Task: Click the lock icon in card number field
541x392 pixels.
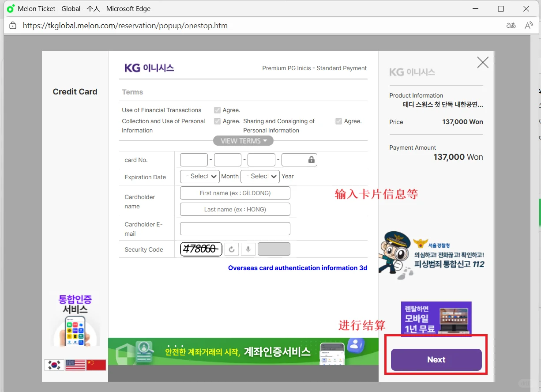Action: pyautogui.click(x=312, y=160)
